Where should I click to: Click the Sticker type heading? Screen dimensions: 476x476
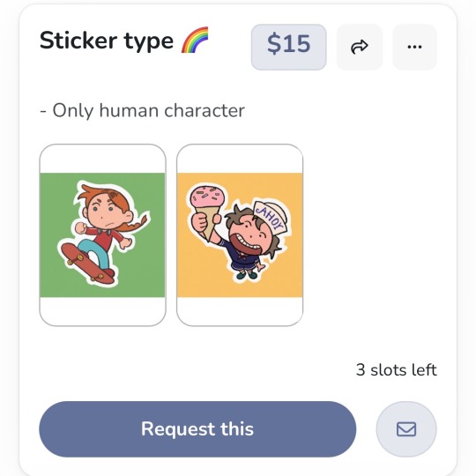(x=107, y=41)
